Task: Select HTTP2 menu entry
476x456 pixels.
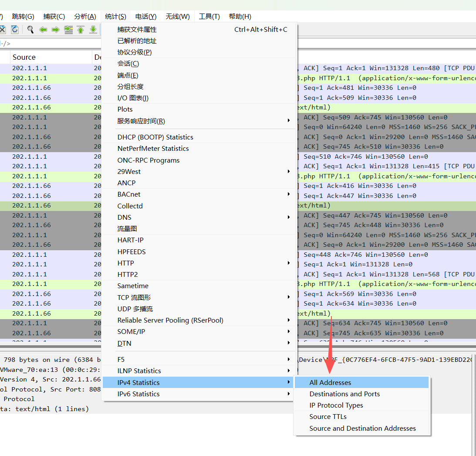Action: click(199, 275)
